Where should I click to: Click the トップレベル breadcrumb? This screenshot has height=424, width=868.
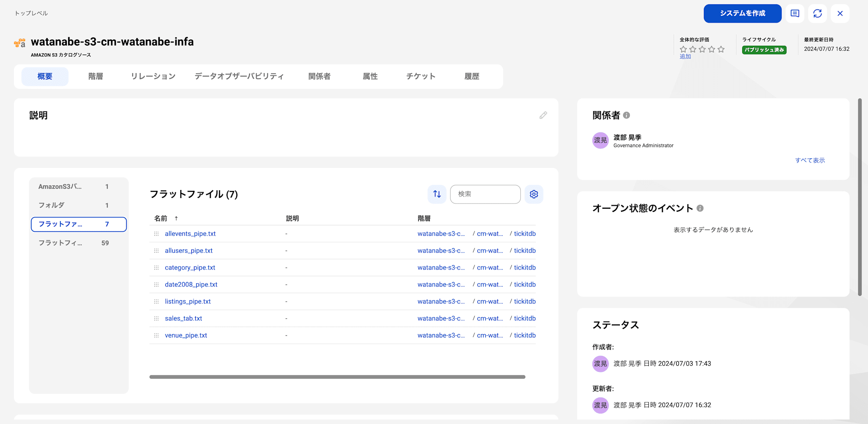pyautogui.click(x=31, y=13)
